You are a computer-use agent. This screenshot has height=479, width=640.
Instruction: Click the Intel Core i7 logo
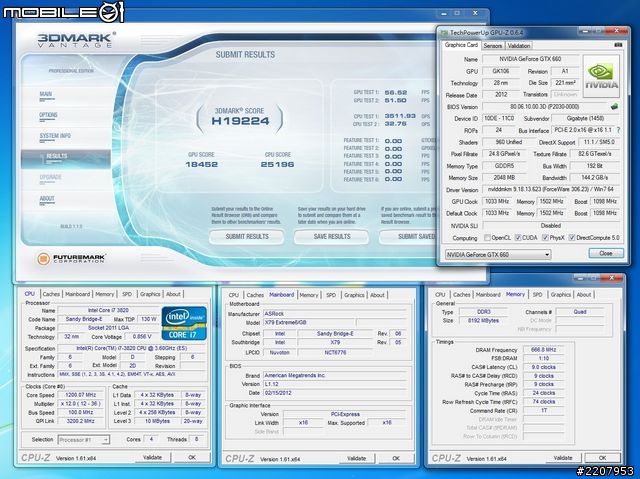[184, 323]
